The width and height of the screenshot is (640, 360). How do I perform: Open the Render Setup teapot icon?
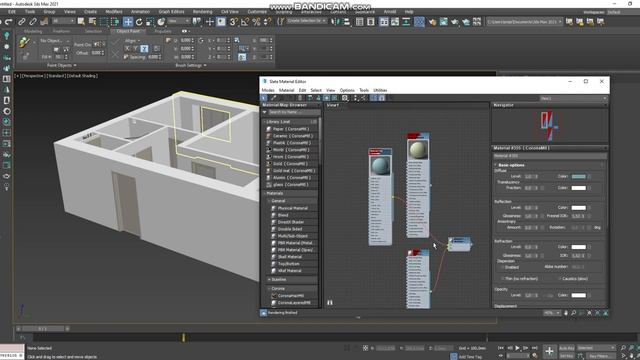[432, 22]
